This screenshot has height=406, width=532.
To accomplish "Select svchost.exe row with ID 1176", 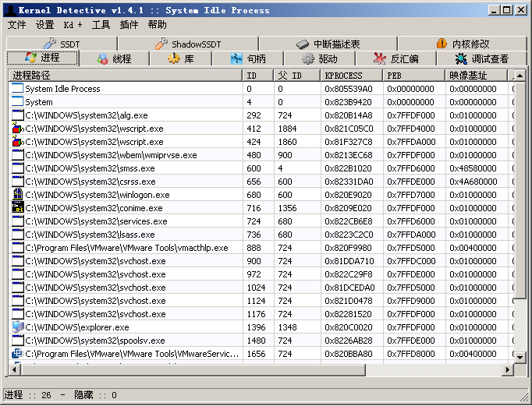I will click(x=261, y=314).
